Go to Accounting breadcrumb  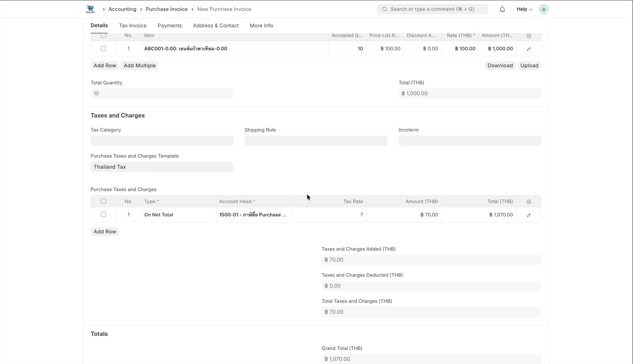122,9
